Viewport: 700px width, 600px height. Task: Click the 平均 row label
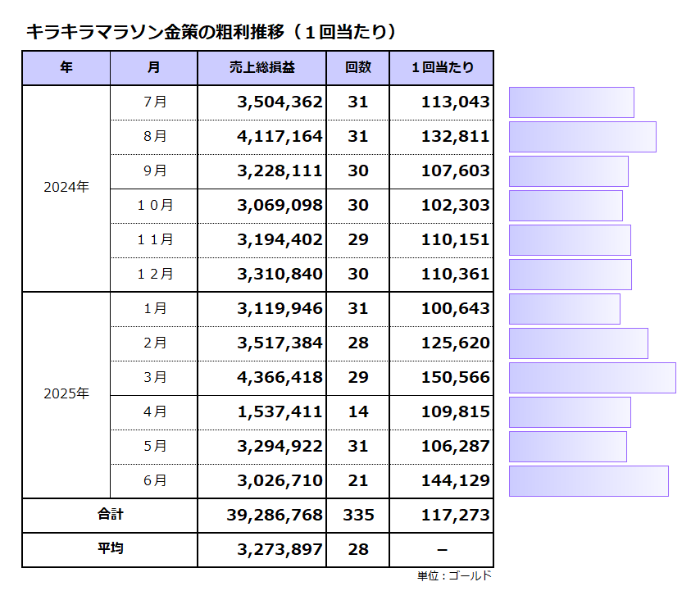coord(110,550)
